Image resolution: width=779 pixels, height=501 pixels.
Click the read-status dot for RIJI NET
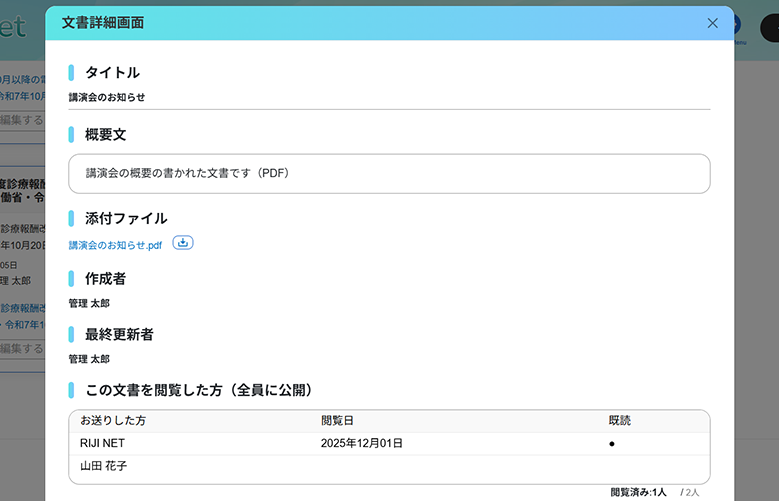(x=612, y=444)
